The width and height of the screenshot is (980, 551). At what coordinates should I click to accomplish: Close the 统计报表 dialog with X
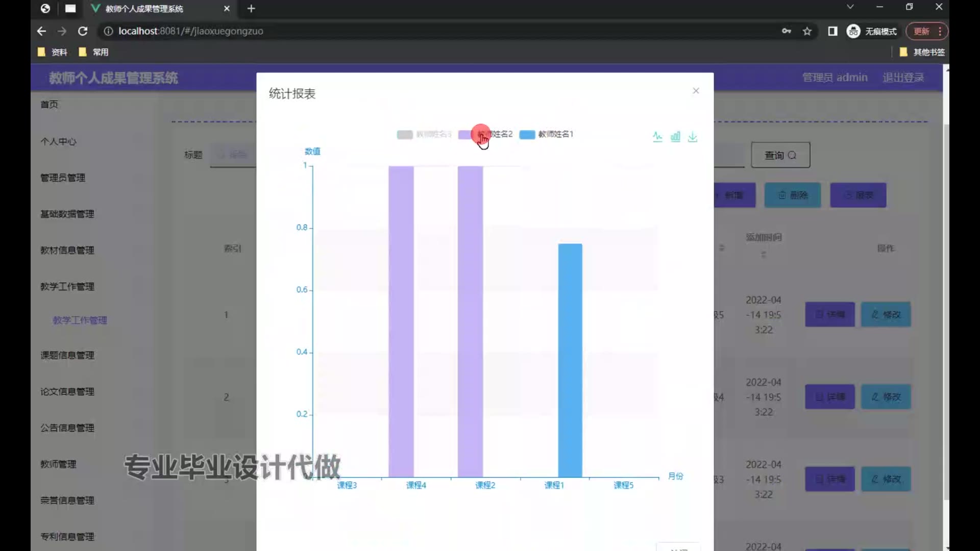696,91
